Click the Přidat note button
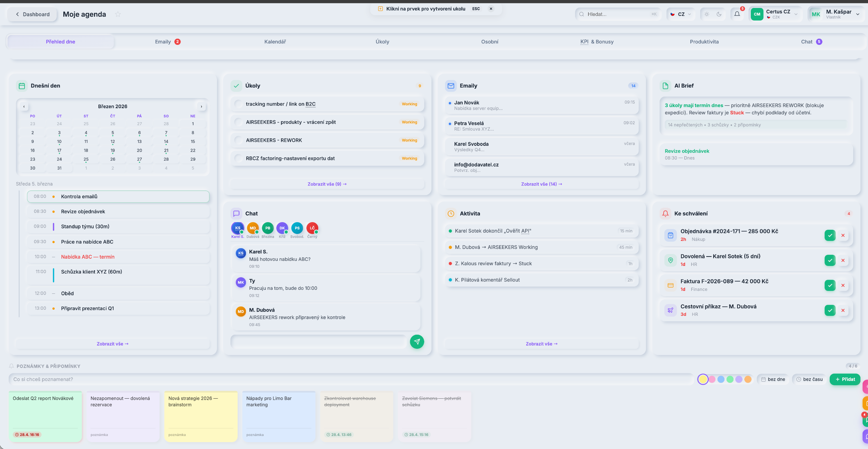 tap(845, 379)
